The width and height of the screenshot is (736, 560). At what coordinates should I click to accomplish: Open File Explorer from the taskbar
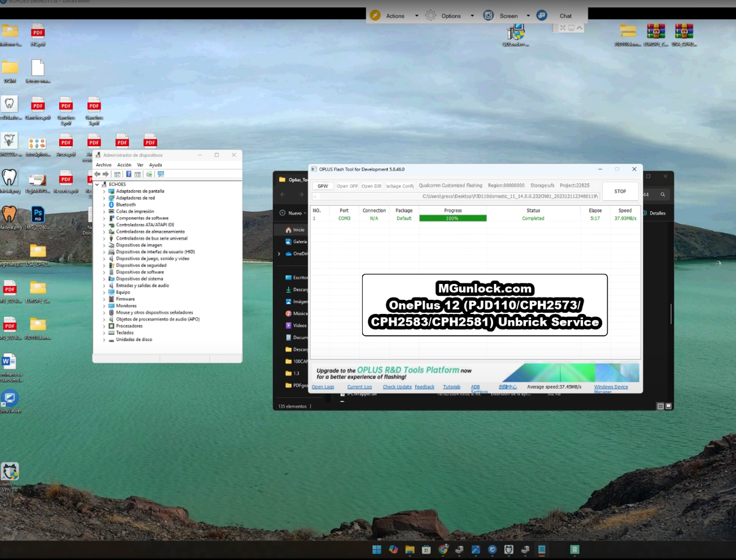pos(410,550)
